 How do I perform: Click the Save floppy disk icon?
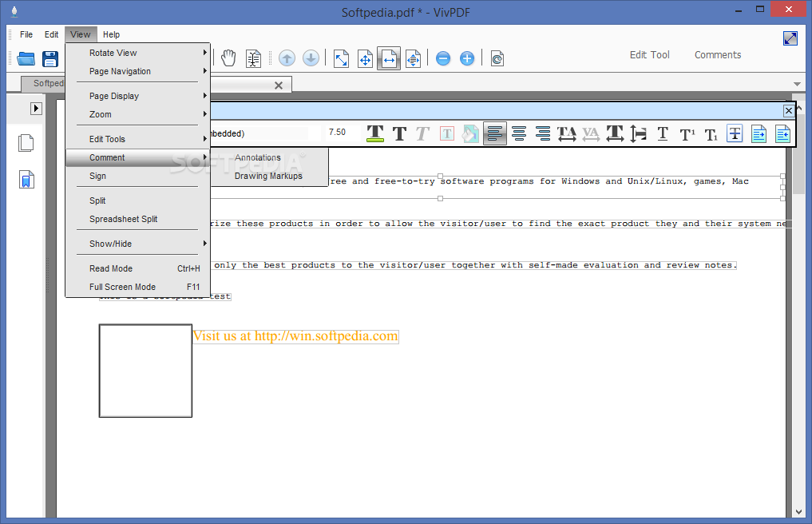50,58
